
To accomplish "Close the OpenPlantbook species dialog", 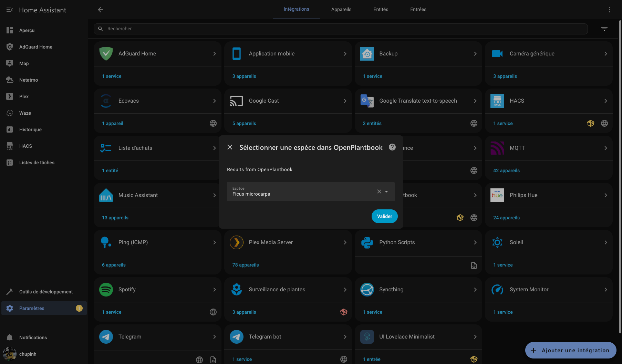I will (230, 147).
